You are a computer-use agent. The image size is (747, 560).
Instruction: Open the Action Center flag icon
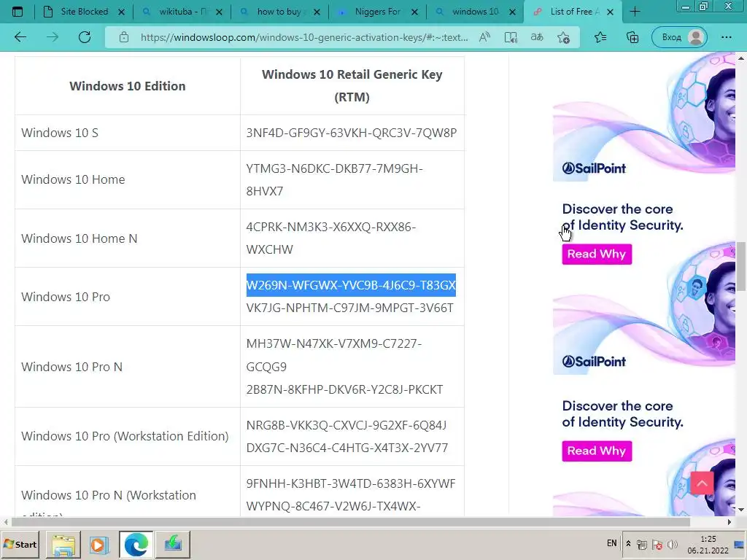tap(657, 545)
